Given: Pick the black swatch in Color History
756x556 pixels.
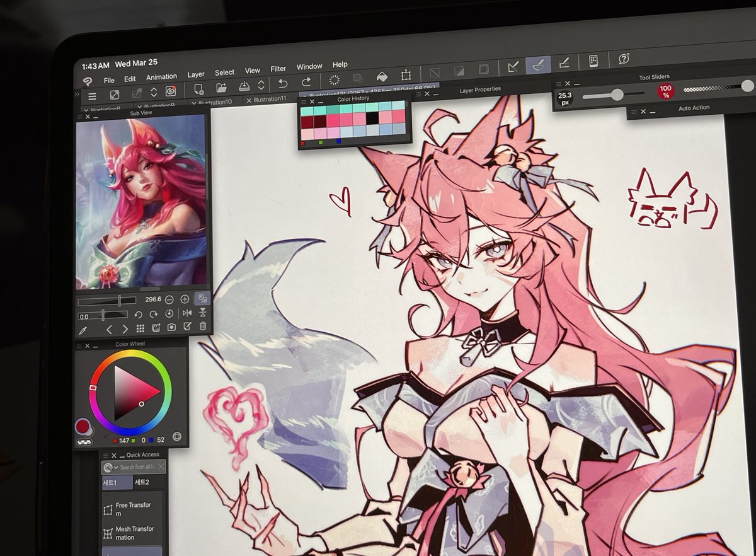Looking at the screenshot, I should [x=372, y=118].
